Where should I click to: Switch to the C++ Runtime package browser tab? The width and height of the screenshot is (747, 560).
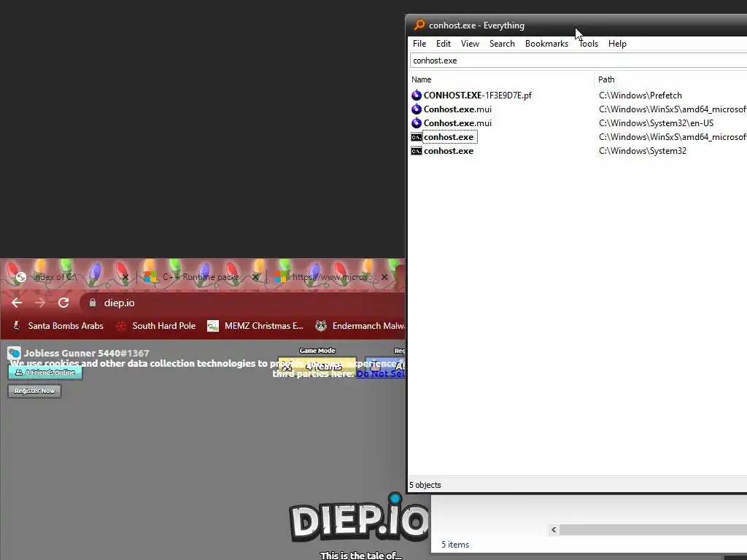pos(203,276)
